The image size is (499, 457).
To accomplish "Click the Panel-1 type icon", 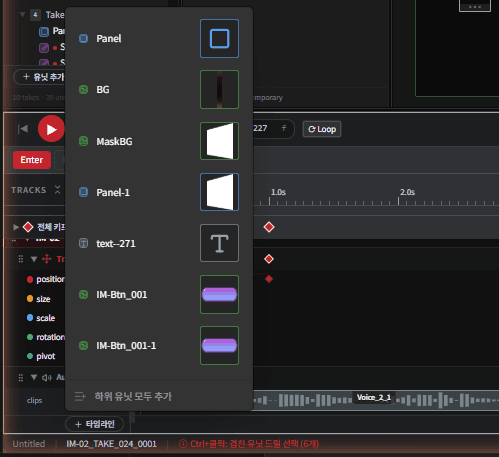I will (x=83, y=192).
